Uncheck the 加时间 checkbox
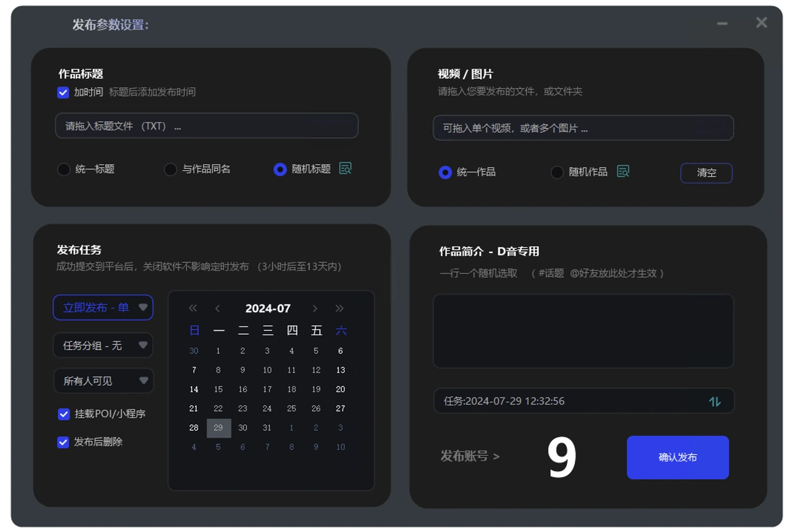This screenshot has height=532, width=787. [x=63, y=92]
